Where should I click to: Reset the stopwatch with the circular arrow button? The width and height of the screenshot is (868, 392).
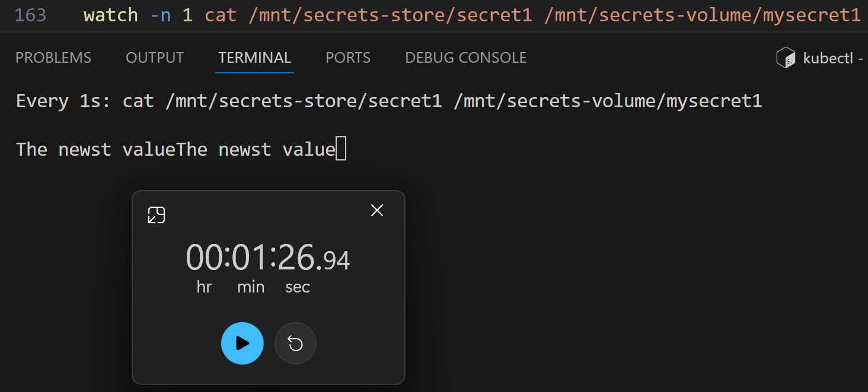(x=295, y=343)
